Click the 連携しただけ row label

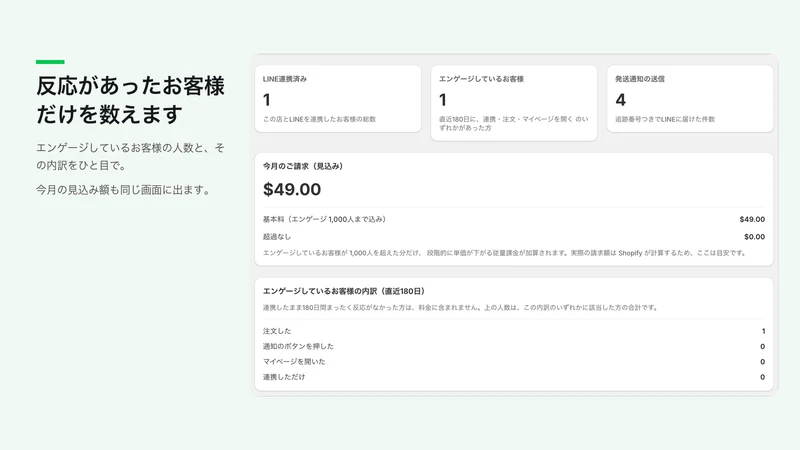284,377
